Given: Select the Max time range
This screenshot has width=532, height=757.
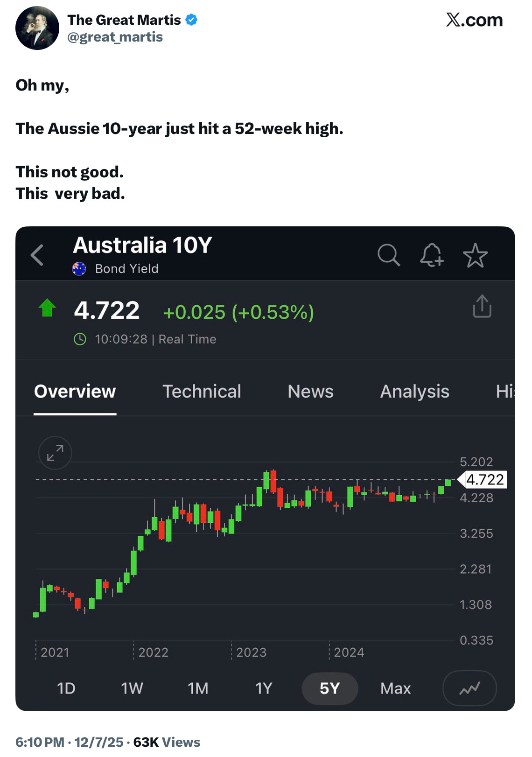Looking at the screenshot, I should click(x=395, y=688).
